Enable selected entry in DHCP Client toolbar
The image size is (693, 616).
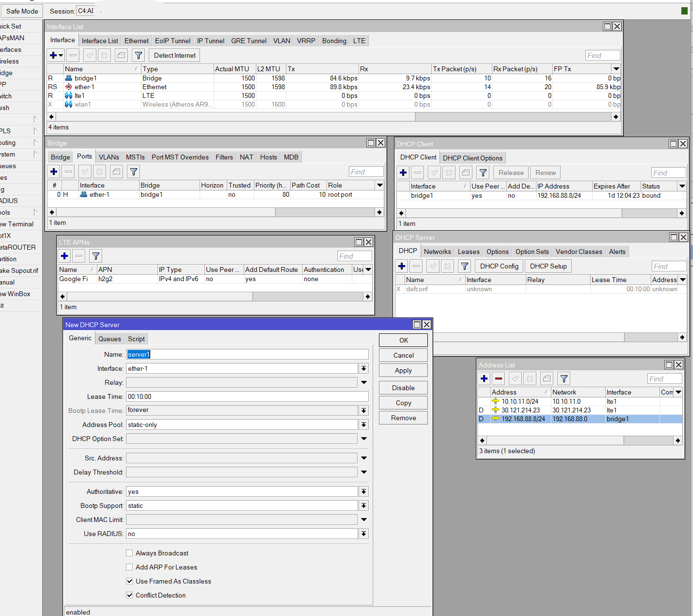click(x=435, y=173)
